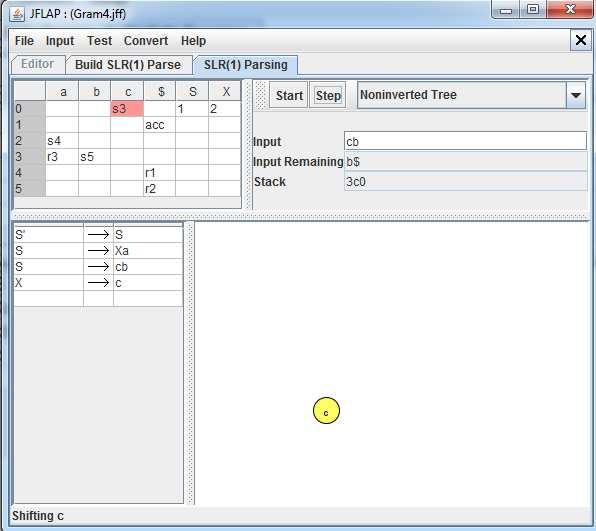Select the production X → c
Screen dimensions: 596x531
(98, 282)
